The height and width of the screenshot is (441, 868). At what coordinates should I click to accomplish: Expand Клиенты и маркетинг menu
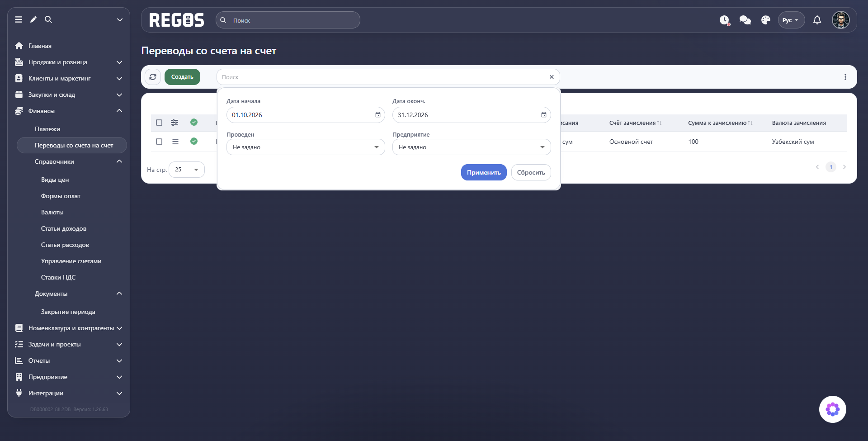click(69, 78)
